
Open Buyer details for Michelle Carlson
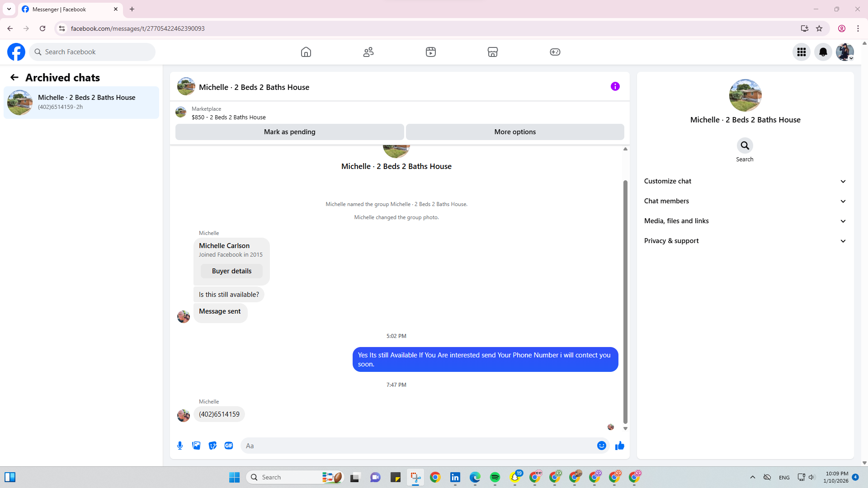pos(231,271)
